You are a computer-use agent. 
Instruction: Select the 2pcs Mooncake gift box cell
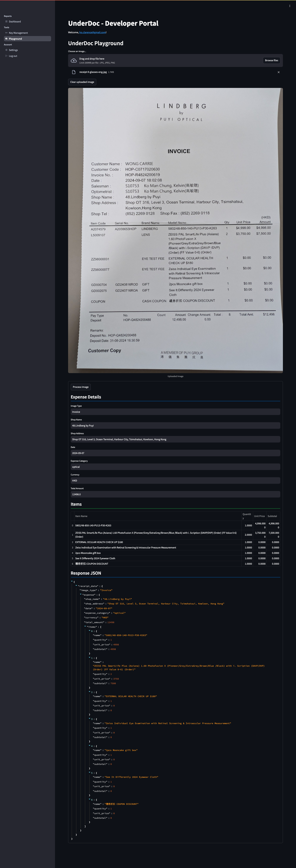click(x=157, y=553)
